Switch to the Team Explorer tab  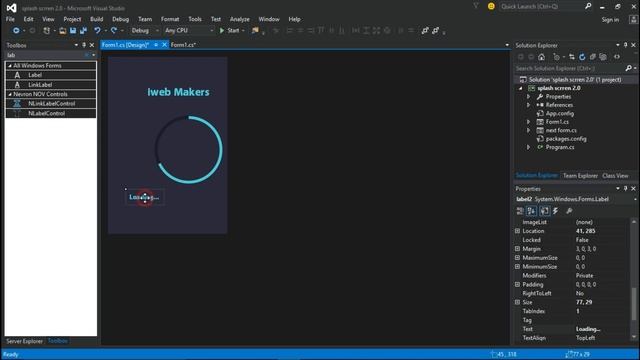tap(580, 176)
